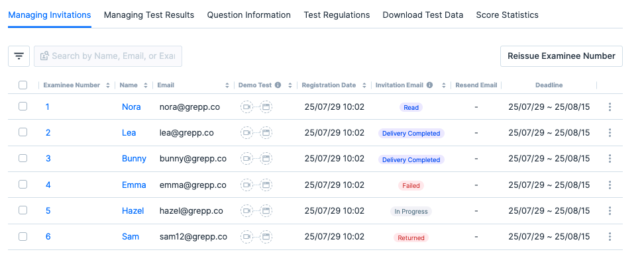
Task: Click the In Progress badge for Hazel
Action: coord(411,212)
